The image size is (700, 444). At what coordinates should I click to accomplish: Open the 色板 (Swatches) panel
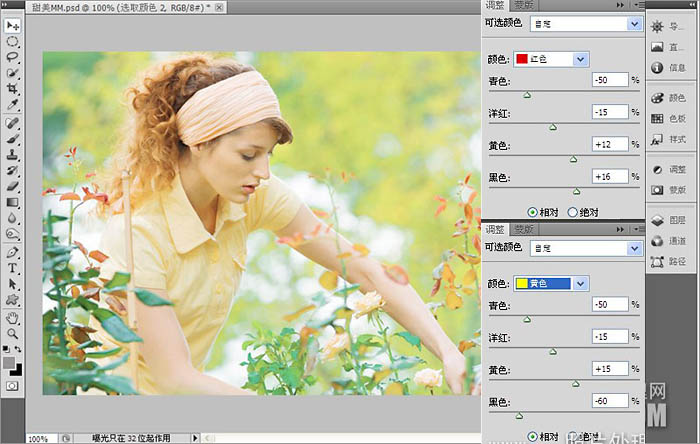click(668, 118)
